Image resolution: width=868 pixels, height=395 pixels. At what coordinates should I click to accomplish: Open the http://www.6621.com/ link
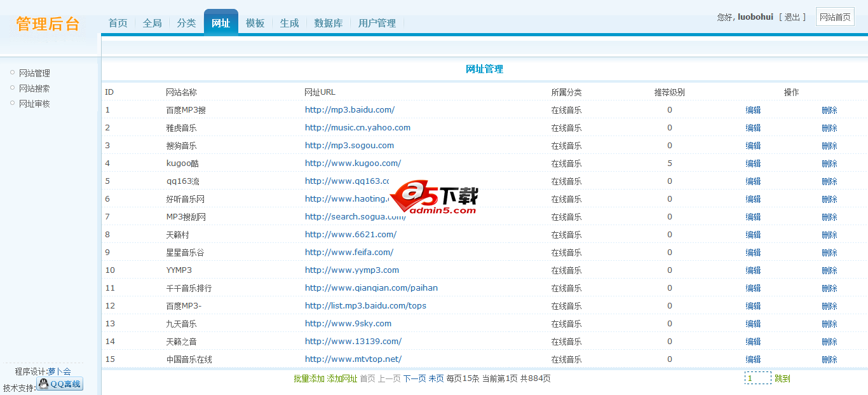[351, 235]
